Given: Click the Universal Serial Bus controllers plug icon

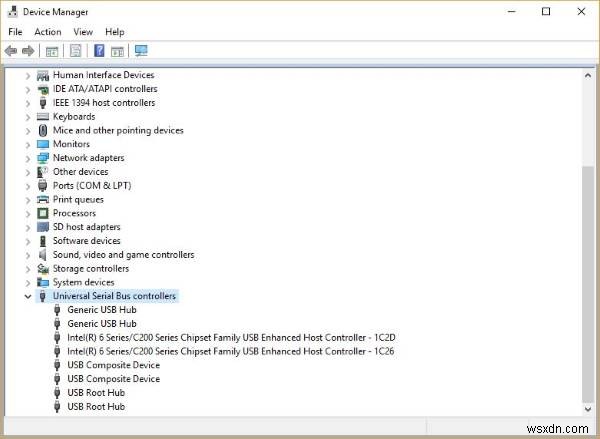Looking at the screenshot, I should 43,296.
